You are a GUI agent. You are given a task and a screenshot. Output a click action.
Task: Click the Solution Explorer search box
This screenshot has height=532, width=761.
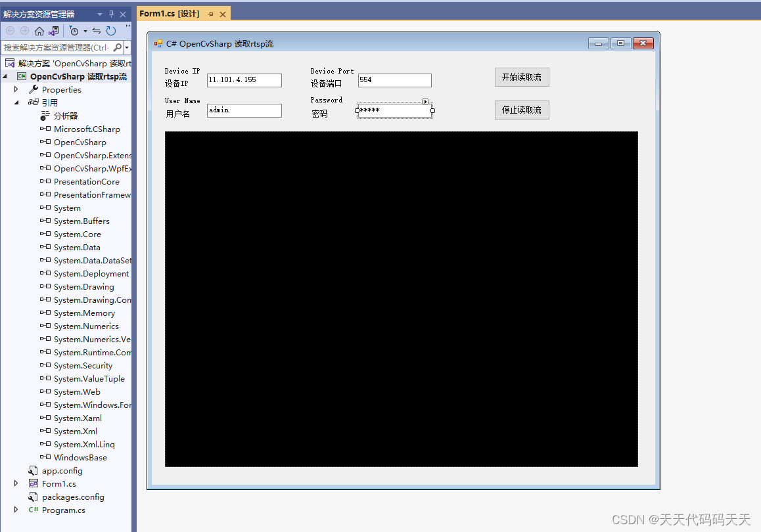click(57, 47)
